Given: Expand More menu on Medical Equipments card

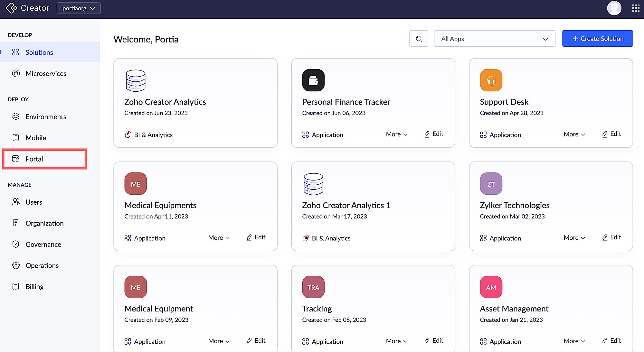Looking at the screenshot, I should click(x=219, y=238).
